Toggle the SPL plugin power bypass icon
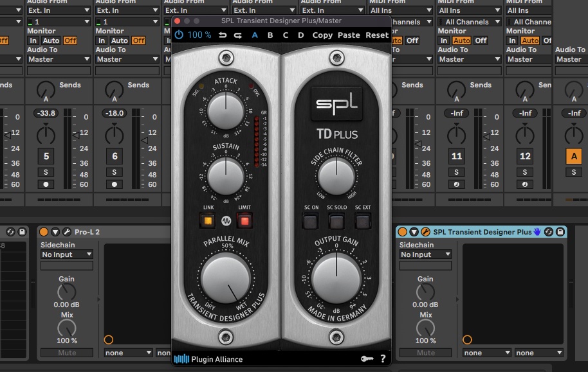 pyautogui.click(x=179, y=35)
